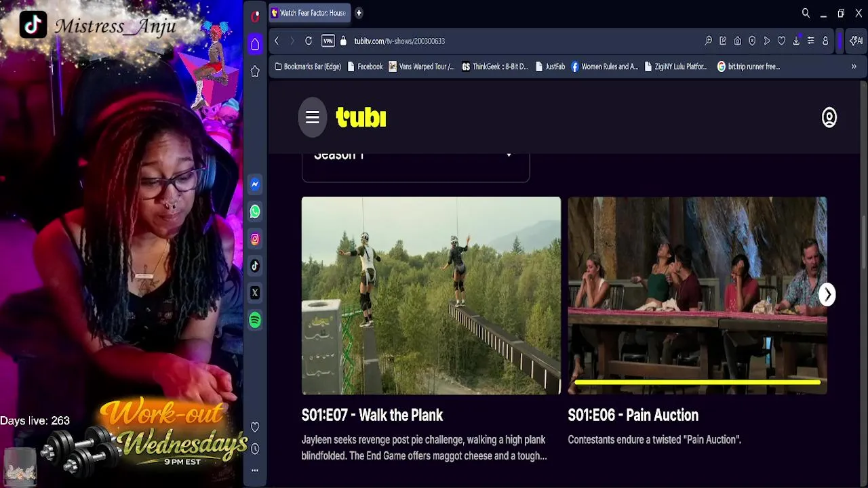The height and width of the screenshot is (488, 868).
Task: Open Spotify in the sidebar
Action: pos(255,320)
